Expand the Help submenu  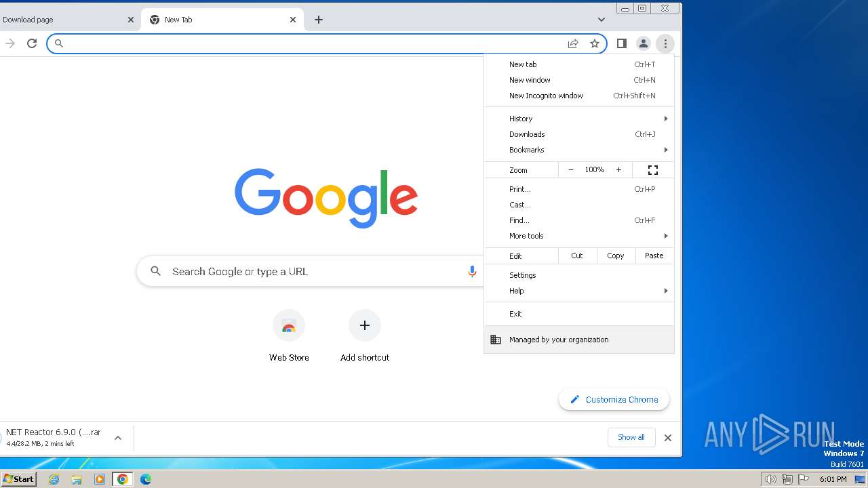(x=579, y=291)
